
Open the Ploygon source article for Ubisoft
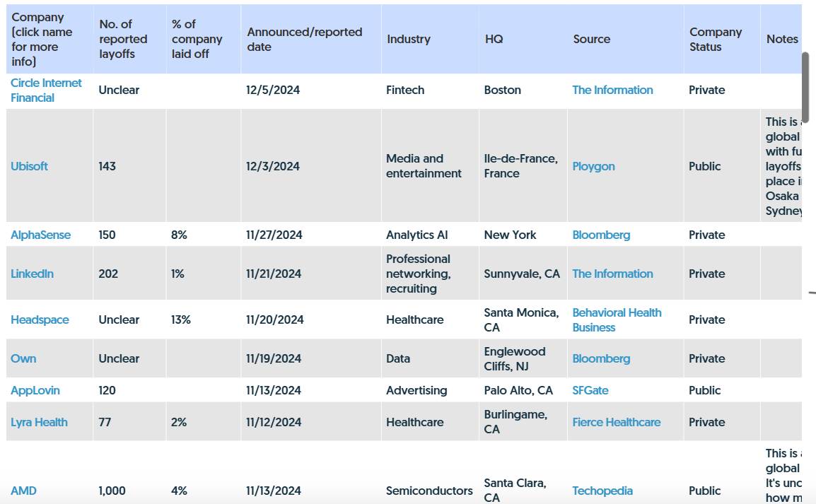[x=593, y=166]
